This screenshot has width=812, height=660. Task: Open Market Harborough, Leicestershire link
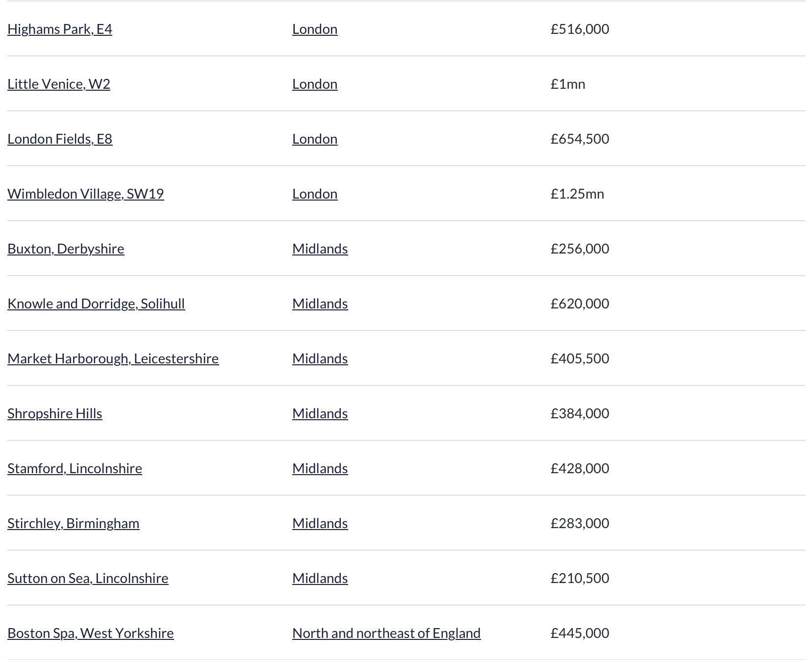click(x=113, y=359)
